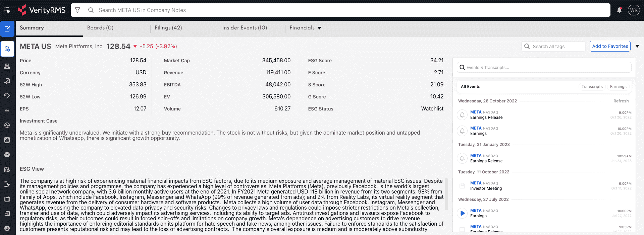Image resolution: width=644 pixels, height=235 pixels.
Task: Click the magnifier in Events & Transcripts search
Action: click(x=462, y=67)
